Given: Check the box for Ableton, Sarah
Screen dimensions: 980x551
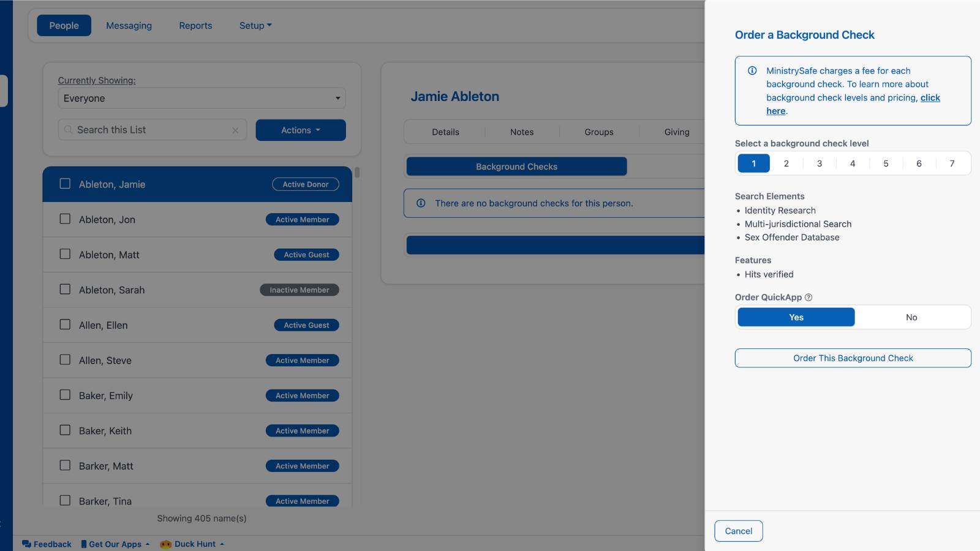Looking at the screenshot, I should [65, 289].
